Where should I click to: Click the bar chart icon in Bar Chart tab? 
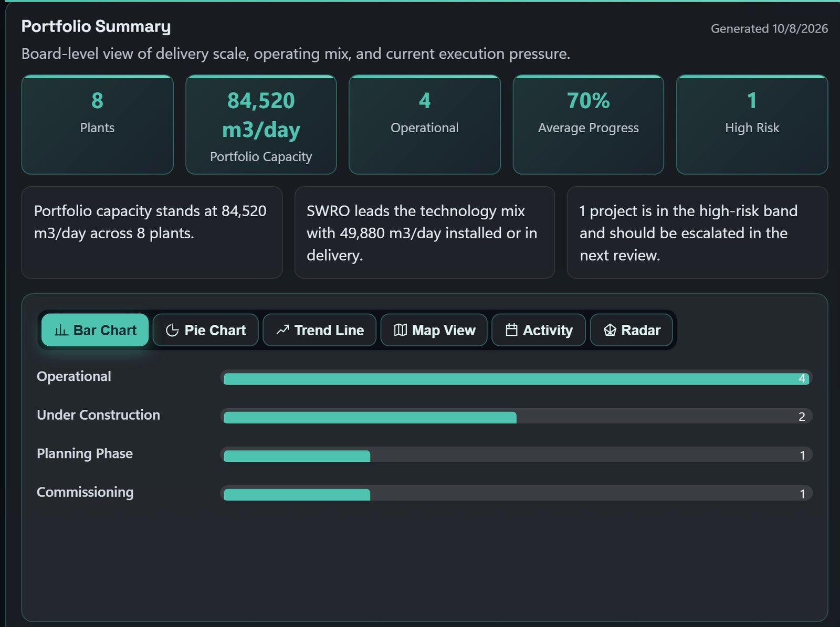pos(61,330)
